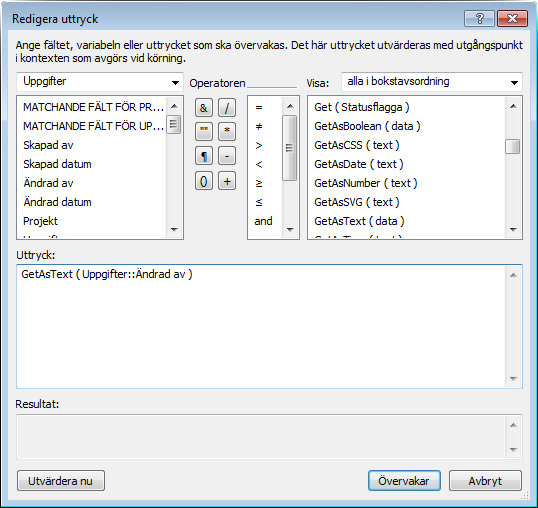Select the greater-than-or-equal operator

click(265, 183)
